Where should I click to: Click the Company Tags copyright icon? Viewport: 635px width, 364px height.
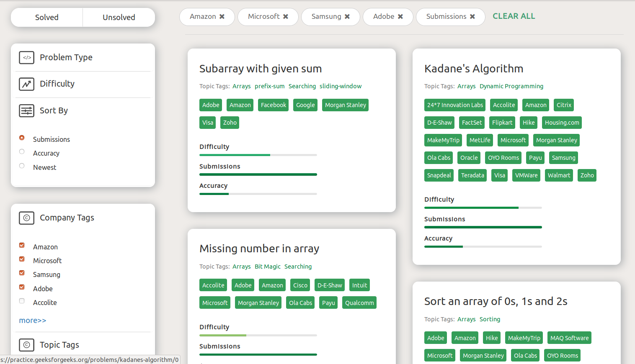[x=26, y=218]
